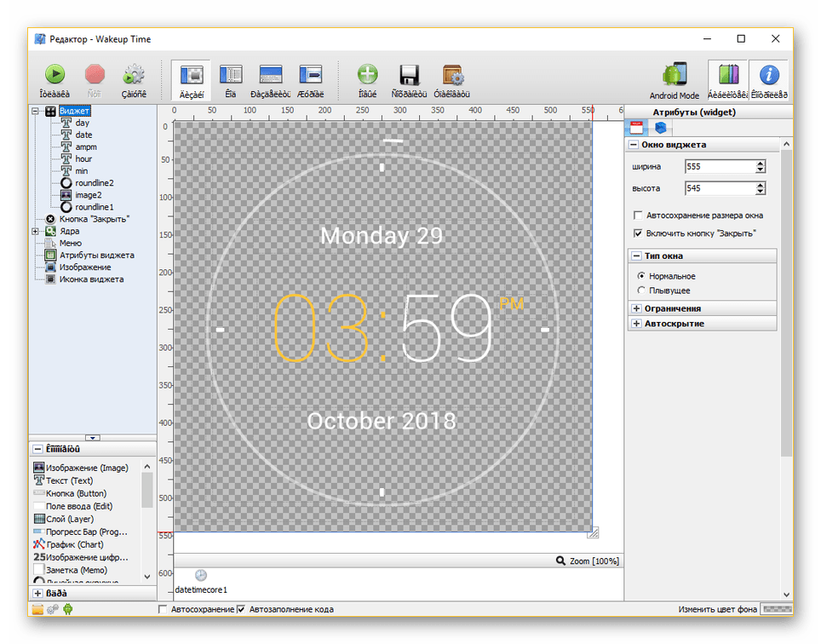Uncheck Включить кнопку "Закрыть" option
Viewport: 821px width, 644px height.
(638, 233)
